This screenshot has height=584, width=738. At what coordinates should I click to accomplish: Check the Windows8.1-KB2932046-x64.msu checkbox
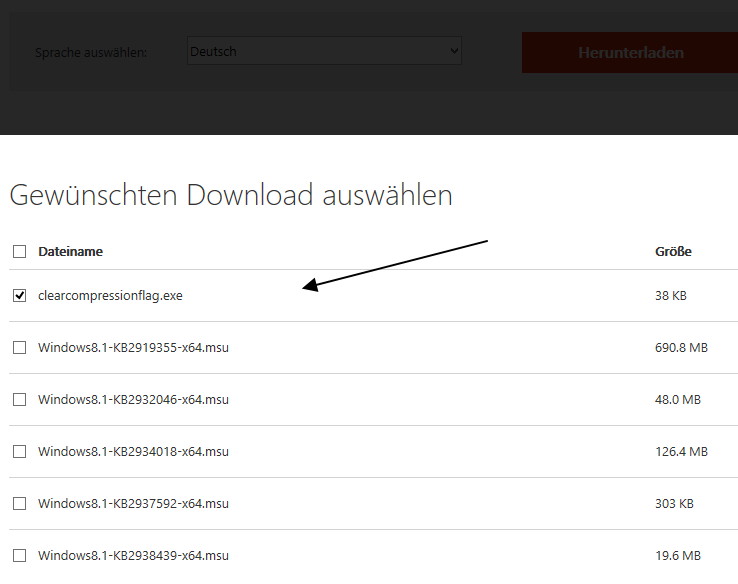19,400
